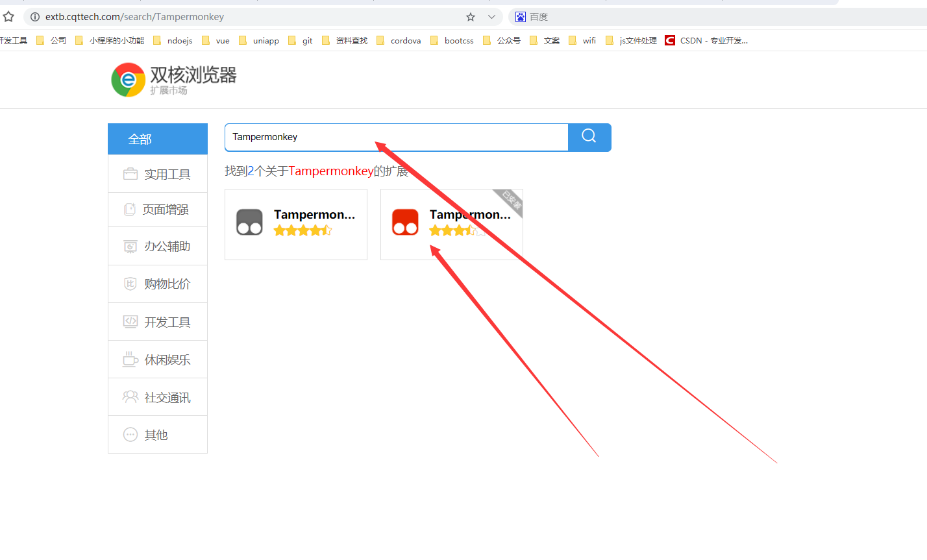Open the 其他 category
Viewport: 927px width, 560px height.
coord(158,435)
